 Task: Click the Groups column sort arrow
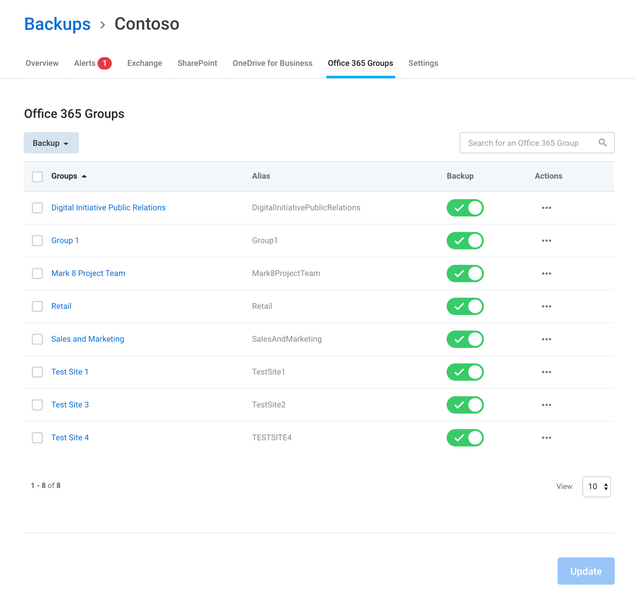tap(84, 176)
